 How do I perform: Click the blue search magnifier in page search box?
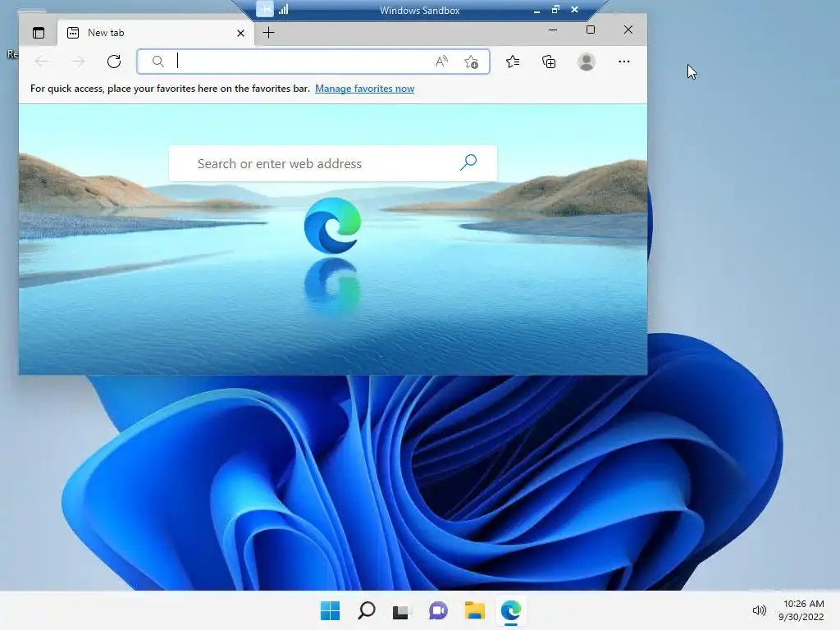point(468,162)
